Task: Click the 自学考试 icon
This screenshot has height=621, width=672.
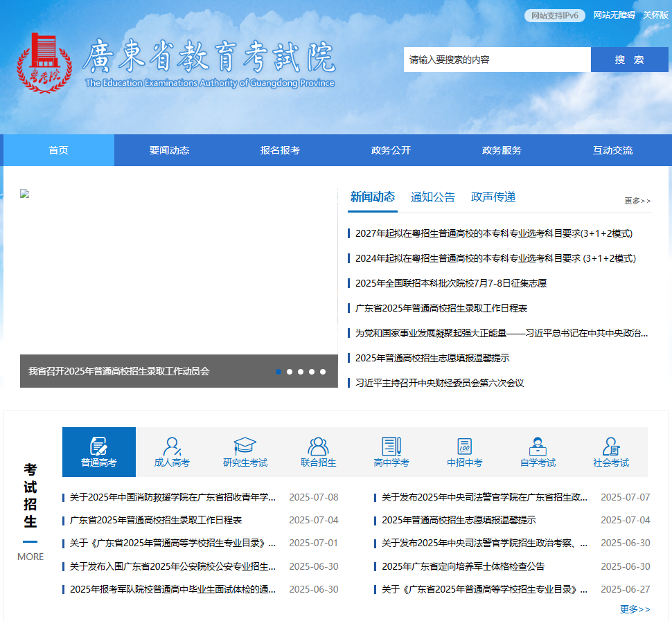Action: [538, 445]
